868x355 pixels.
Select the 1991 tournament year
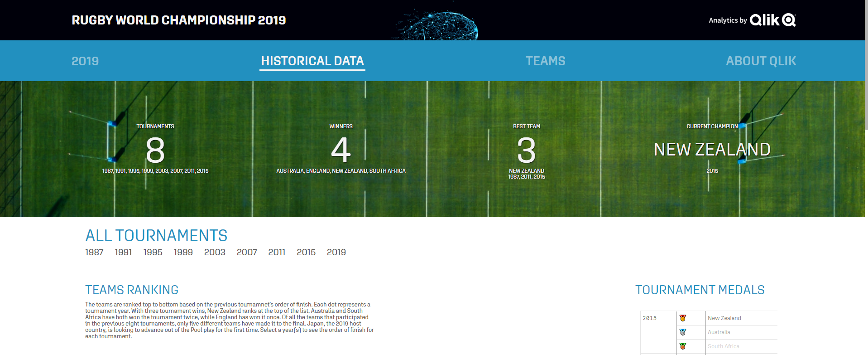(x=123, y=253)
